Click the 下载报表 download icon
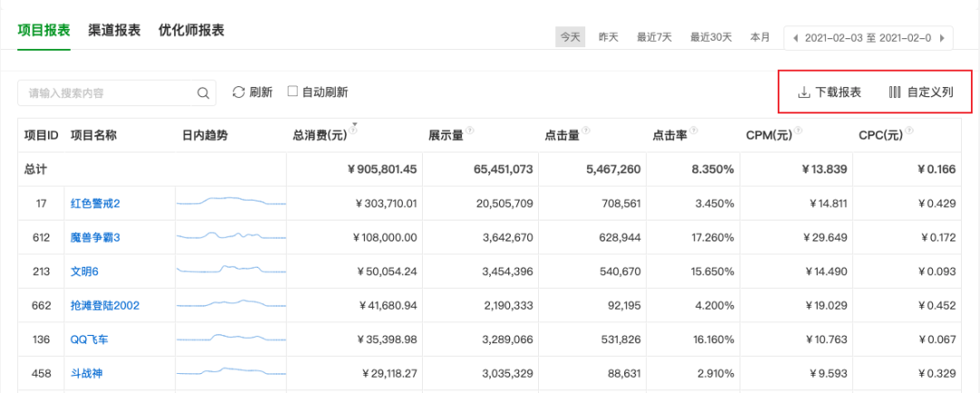This screenshot has height=393, width=980. (x=804, y=93)
